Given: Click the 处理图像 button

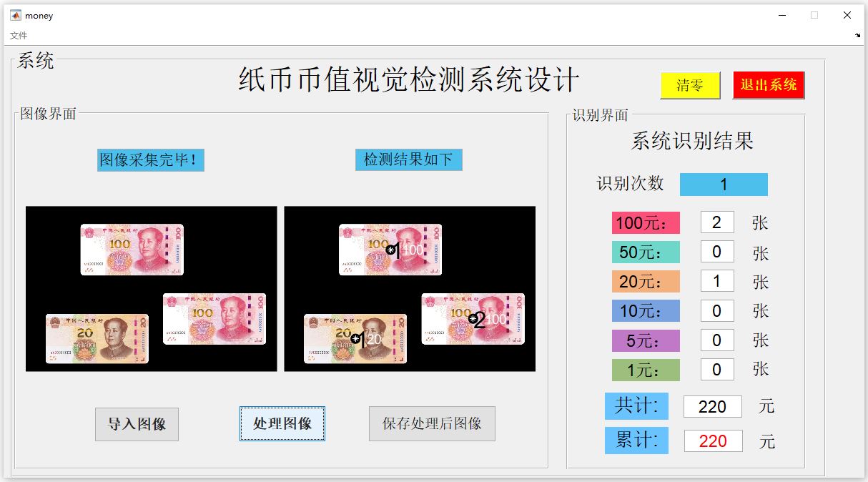Looking at the screenshot, I should [282, 423].
